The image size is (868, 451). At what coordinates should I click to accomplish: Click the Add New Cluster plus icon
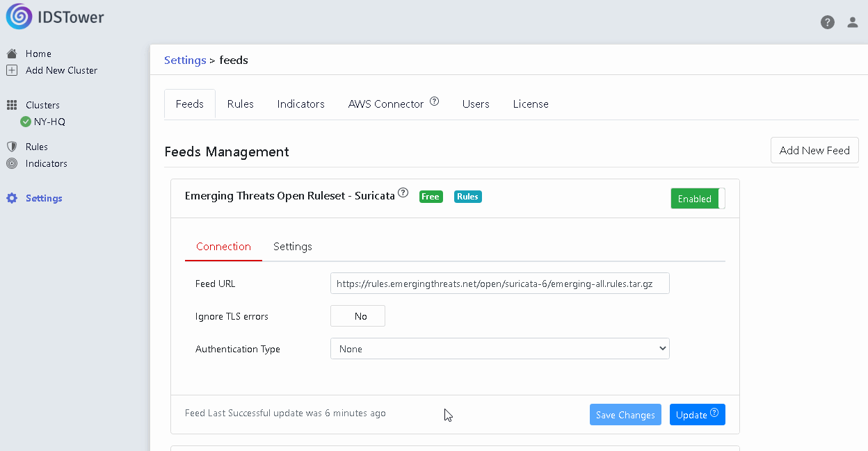coord(12,70)
